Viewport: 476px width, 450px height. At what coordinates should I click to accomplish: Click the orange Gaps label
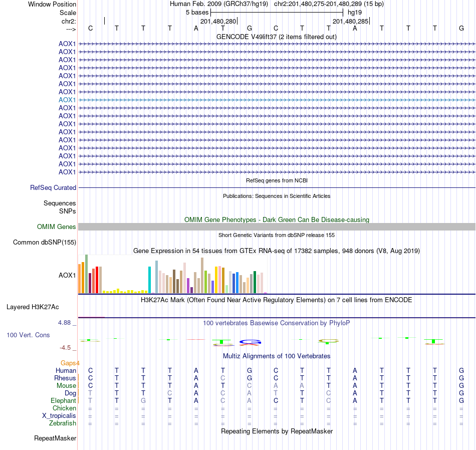click(x=68, y=363)
